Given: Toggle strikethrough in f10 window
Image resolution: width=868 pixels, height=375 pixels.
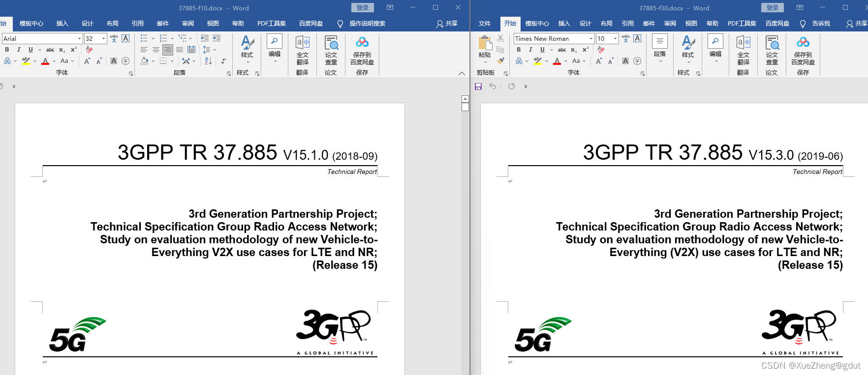Looking at the screenshot, I should click(50, 50).
